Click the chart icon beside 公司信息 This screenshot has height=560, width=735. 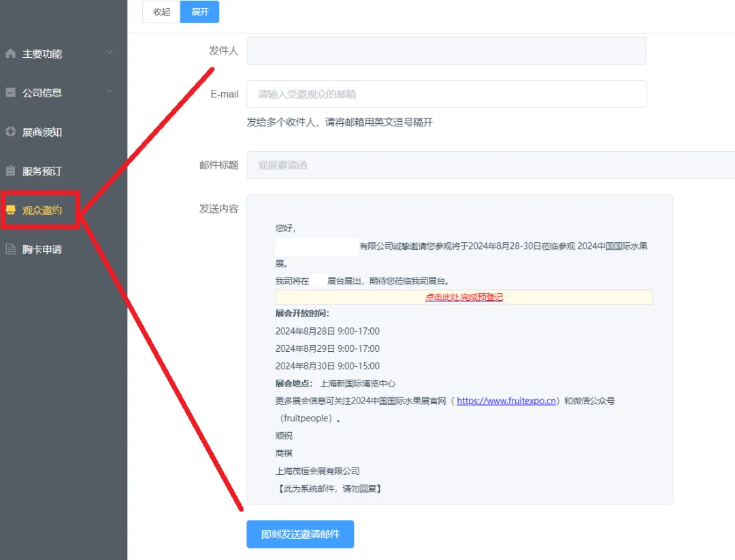(x=10, y=93)
